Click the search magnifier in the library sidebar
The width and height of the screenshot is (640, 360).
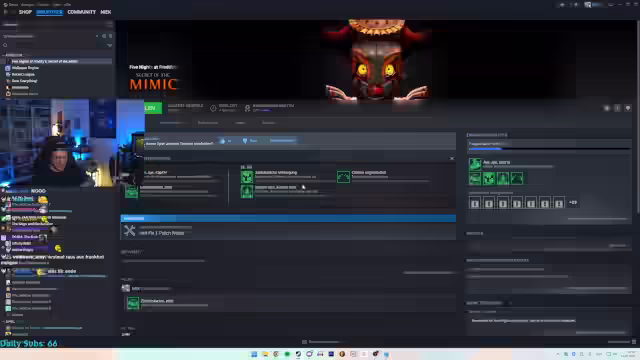[5, 45]
